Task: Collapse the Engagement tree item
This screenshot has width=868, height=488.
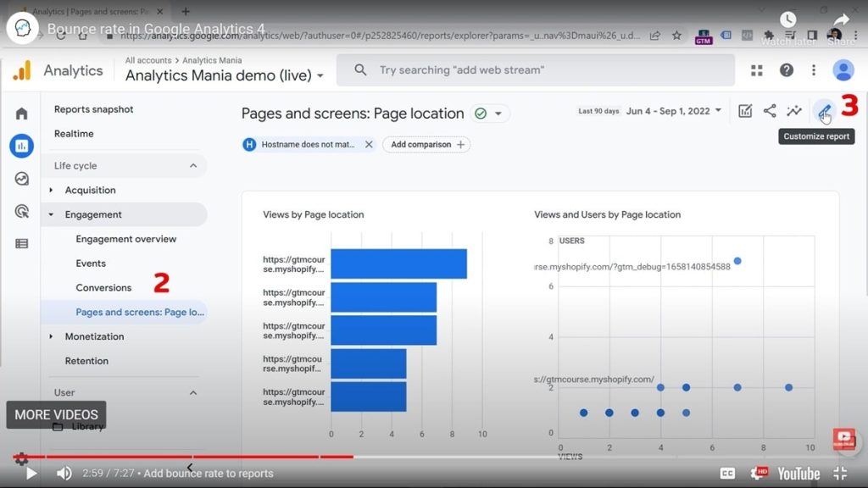Action: point(51,214)
